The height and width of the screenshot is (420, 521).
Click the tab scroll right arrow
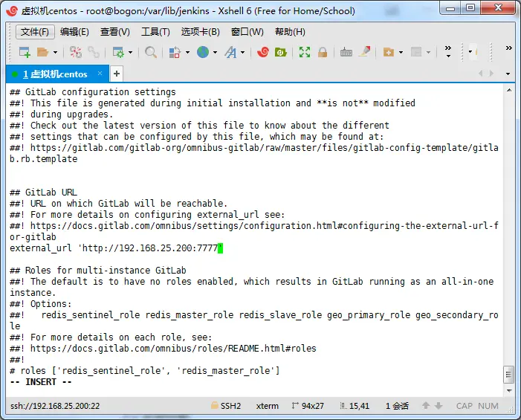click(x=491, y=74)
